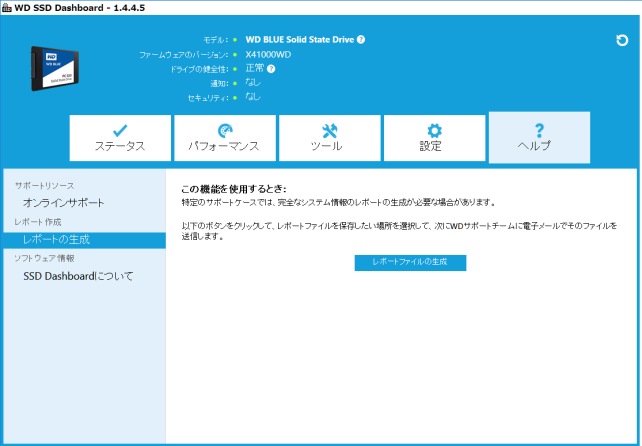
Task: Open the ステータス tab
Action: [120, 138]
